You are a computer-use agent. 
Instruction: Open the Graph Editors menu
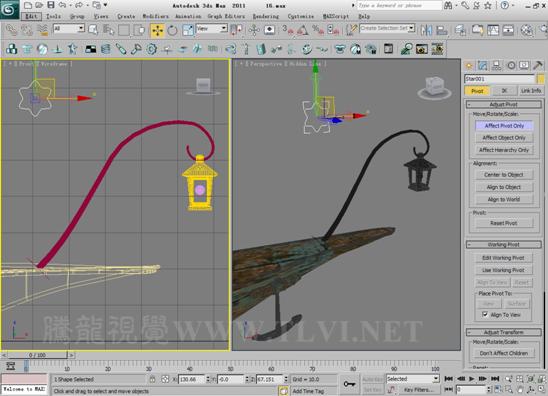tap(226, 16)
